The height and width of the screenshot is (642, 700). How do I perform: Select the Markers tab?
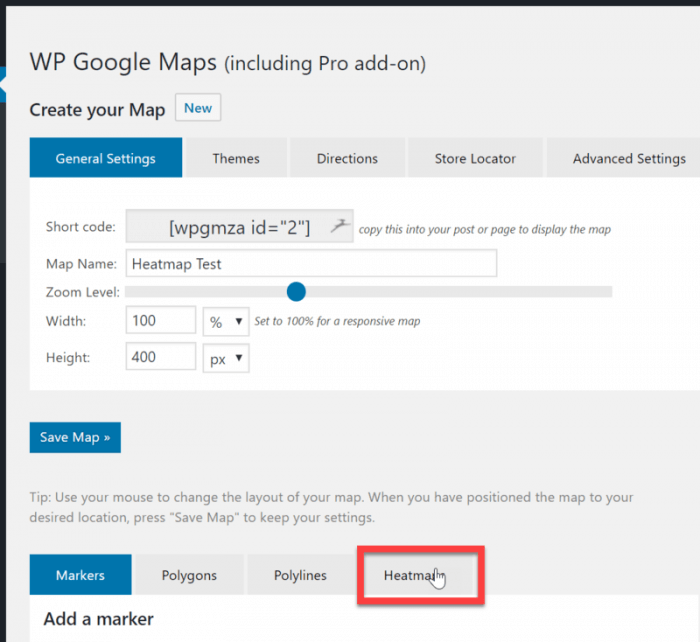click(x=80, y=575)
